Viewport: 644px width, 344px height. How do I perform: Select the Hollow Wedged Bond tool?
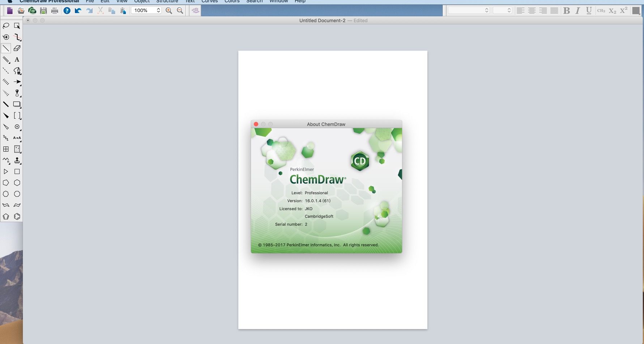tap(6, 127)
